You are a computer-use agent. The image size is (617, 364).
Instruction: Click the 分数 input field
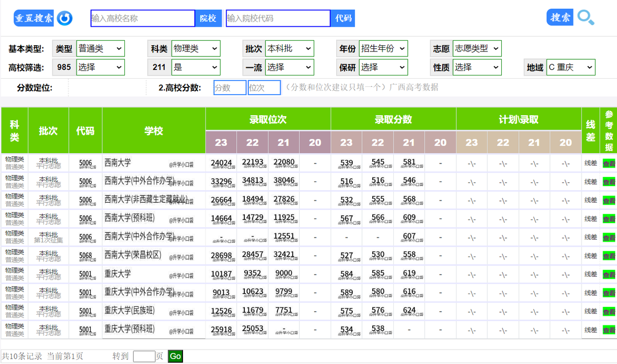[229, 88]
